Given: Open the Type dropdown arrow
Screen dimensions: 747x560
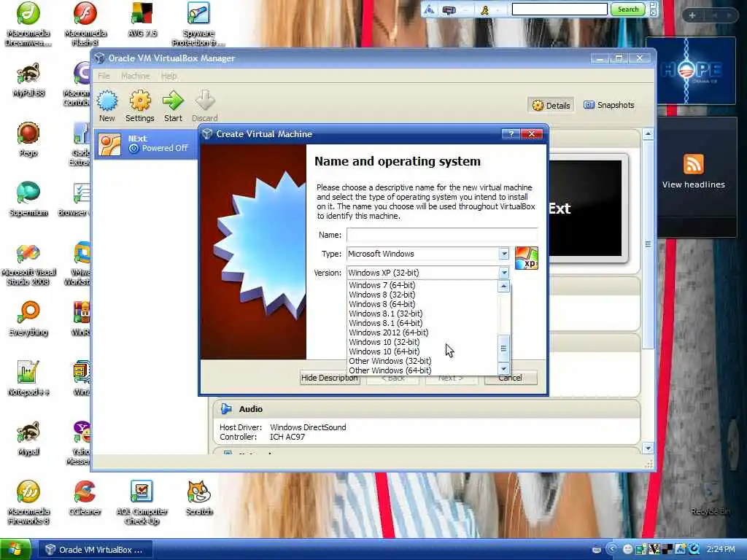Looking at the screenshot, I should [503, 254].
